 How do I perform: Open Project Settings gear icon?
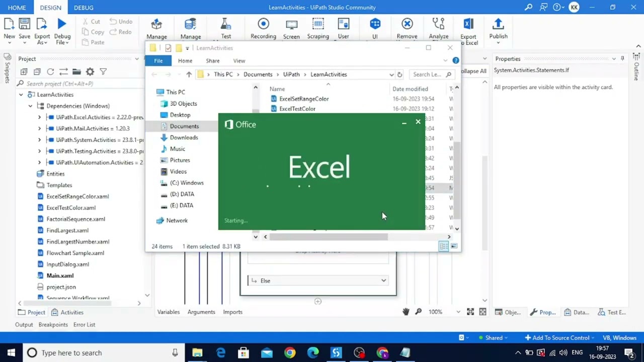pyautogui.click(x=90, y=72)
